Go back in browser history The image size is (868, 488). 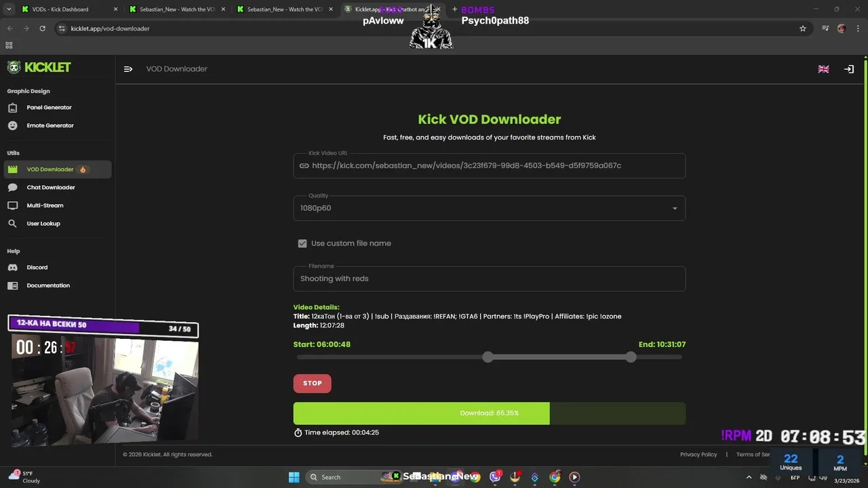[9, 28]
